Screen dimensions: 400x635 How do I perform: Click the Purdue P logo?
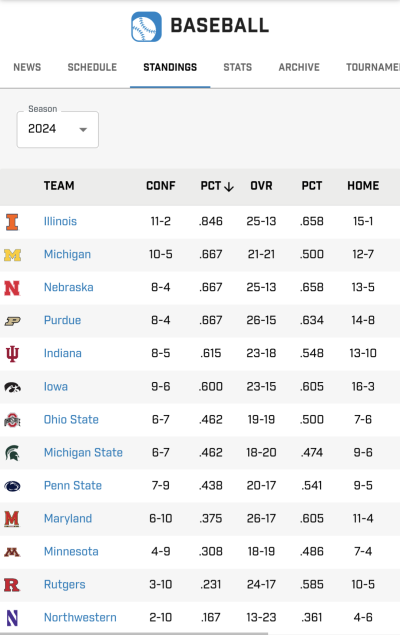[13, 321]
